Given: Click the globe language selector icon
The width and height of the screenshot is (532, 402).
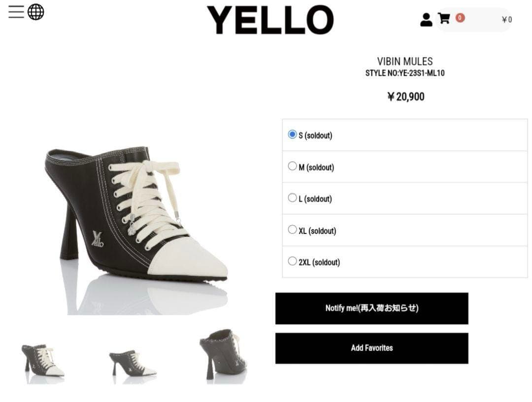Looking at the screenshot, I should [35, 11].
